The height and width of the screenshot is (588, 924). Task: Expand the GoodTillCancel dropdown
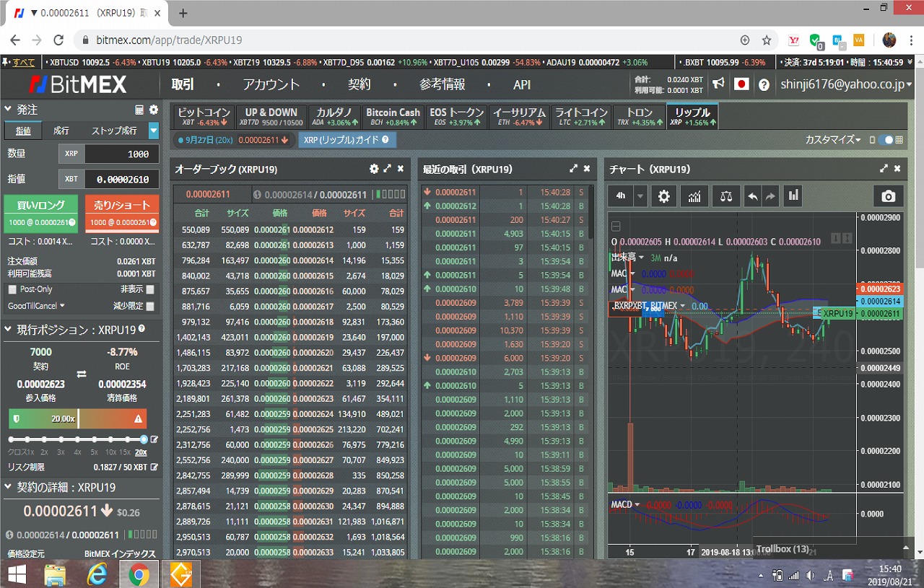(37, 306)
